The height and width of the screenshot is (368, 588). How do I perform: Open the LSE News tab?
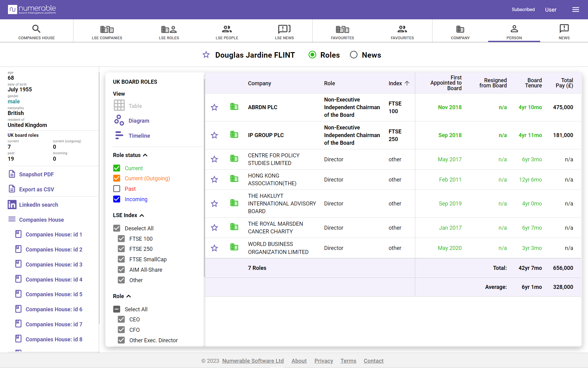pos(285,32)
